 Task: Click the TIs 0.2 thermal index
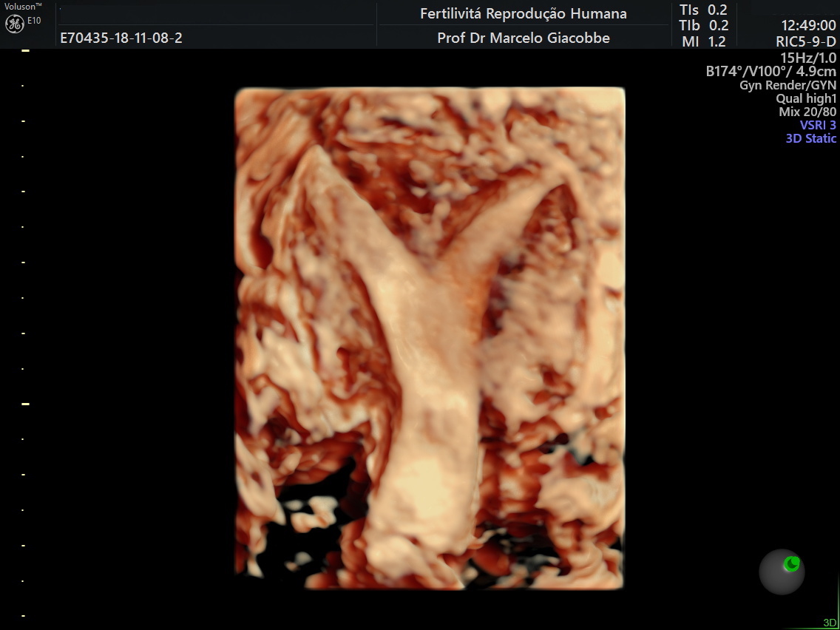coord(703,10)
